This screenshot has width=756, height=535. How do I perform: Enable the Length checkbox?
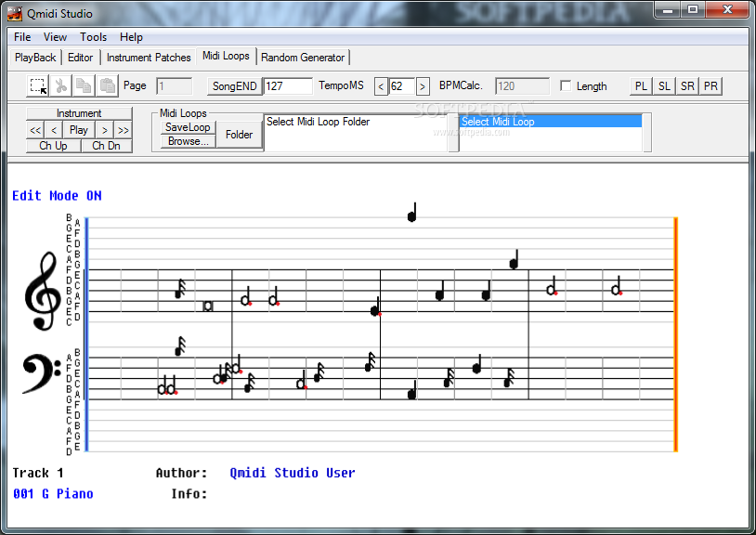(566, 85)
